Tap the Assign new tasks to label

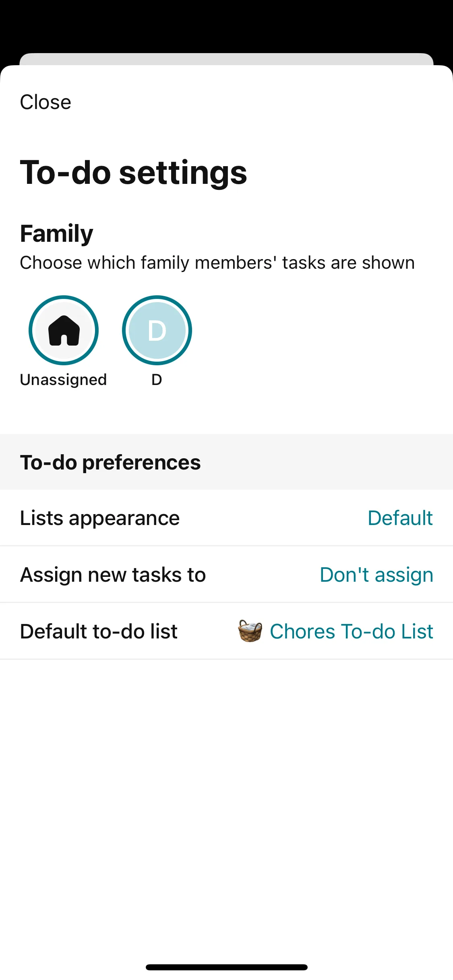[113, 574]
